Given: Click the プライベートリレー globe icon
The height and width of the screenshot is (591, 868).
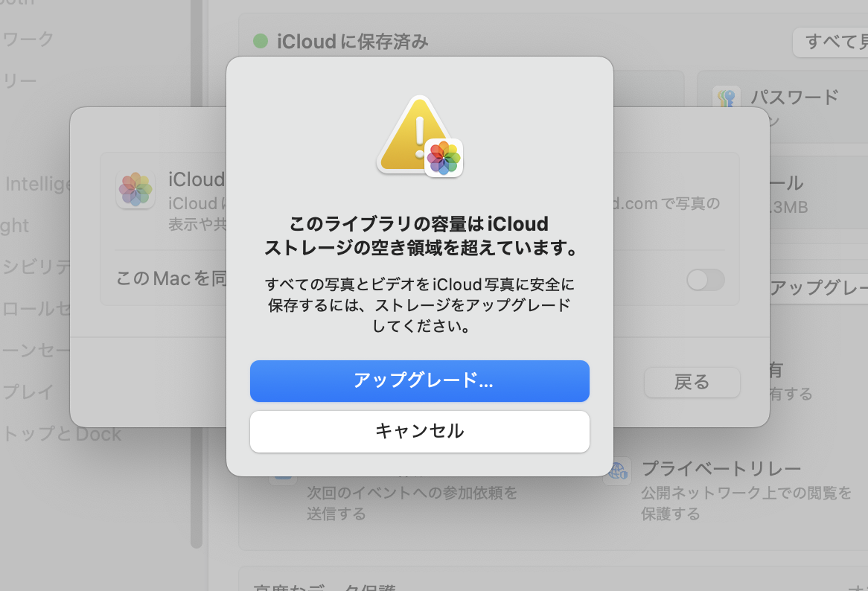Looking at the screenshot, I should pyautogui.click(x=618, y=471).
